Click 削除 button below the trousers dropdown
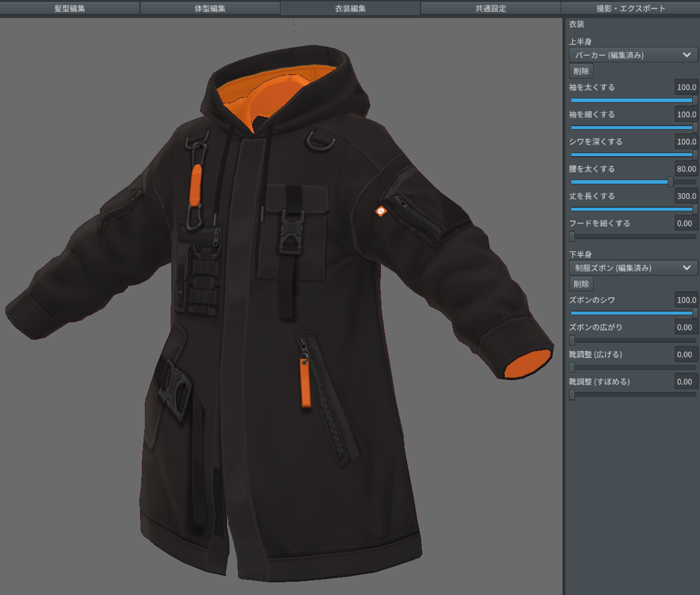The image size is (700, 595). (x=581, y=283)
